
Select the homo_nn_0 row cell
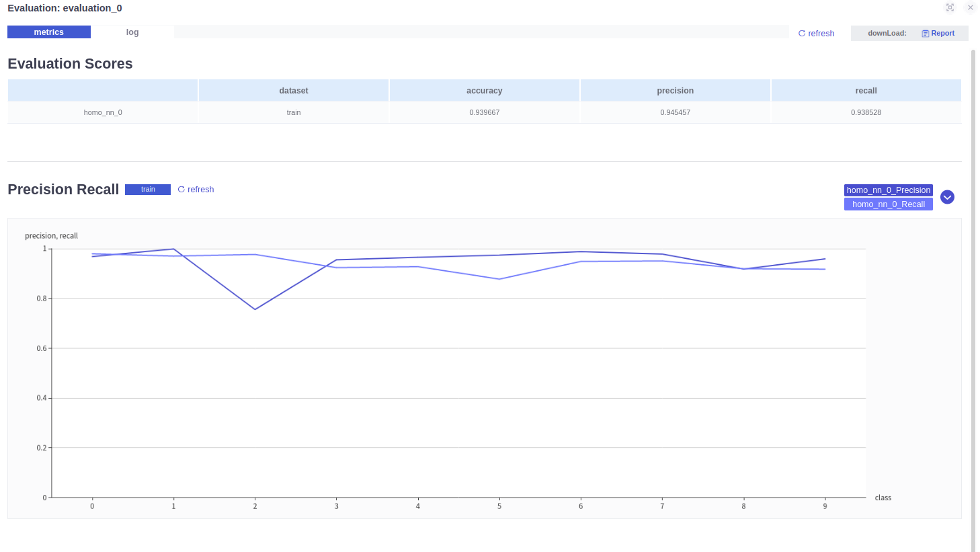click(x=103, y=112)
